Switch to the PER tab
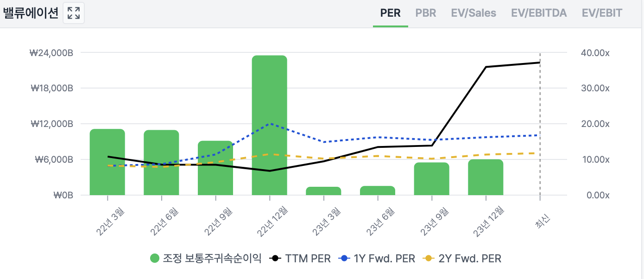The image size is (644, 279). (x=390, y=13)
